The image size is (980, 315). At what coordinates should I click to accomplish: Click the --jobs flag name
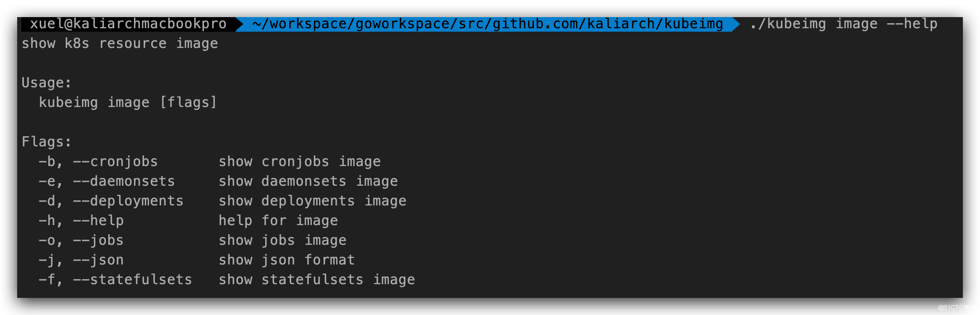tap(98, 241)
